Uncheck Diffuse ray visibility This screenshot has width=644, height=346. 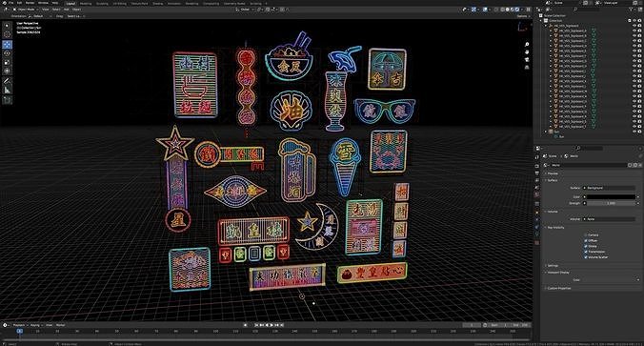tap(586, 240)
